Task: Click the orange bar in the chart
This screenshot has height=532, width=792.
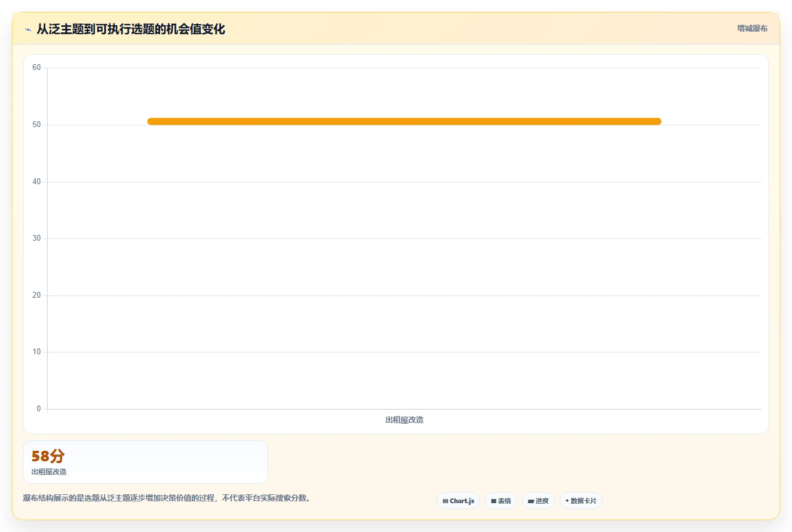Action: [404, 121]
